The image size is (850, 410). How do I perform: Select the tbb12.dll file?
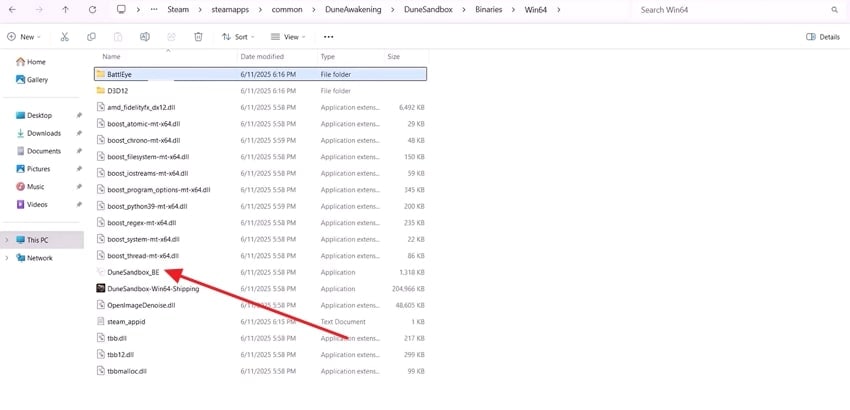click(x=261, y=355)
